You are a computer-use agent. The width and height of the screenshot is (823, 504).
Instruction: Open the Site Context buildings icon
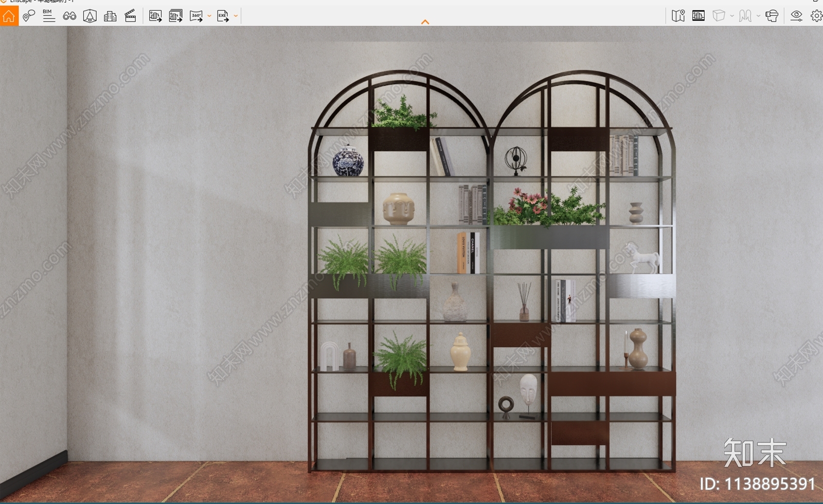click(x=110, y=16)
